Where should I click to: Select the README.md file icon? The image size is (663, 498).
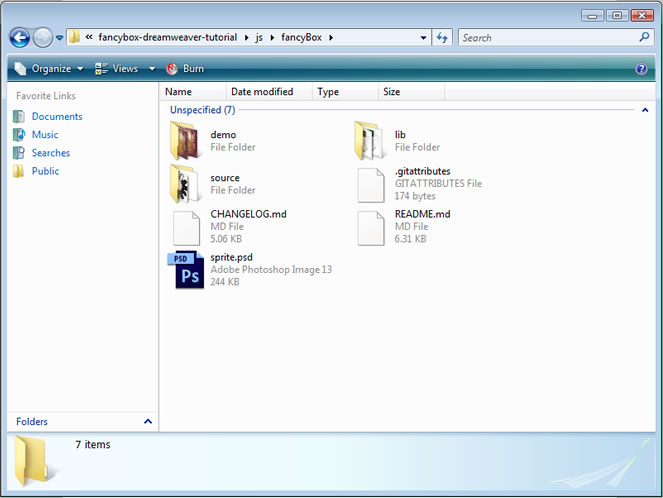370,227
